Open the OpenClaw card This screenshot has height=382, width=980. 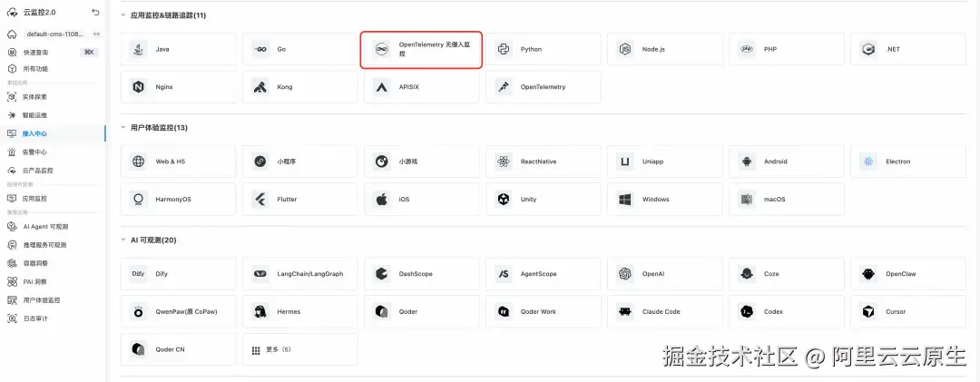(x=908, y=274)
